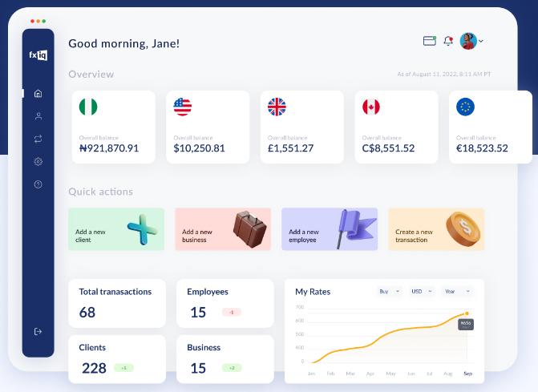The image size is (538, 392).
Task: Click the EU flag icon
Action: pos(465,107)
